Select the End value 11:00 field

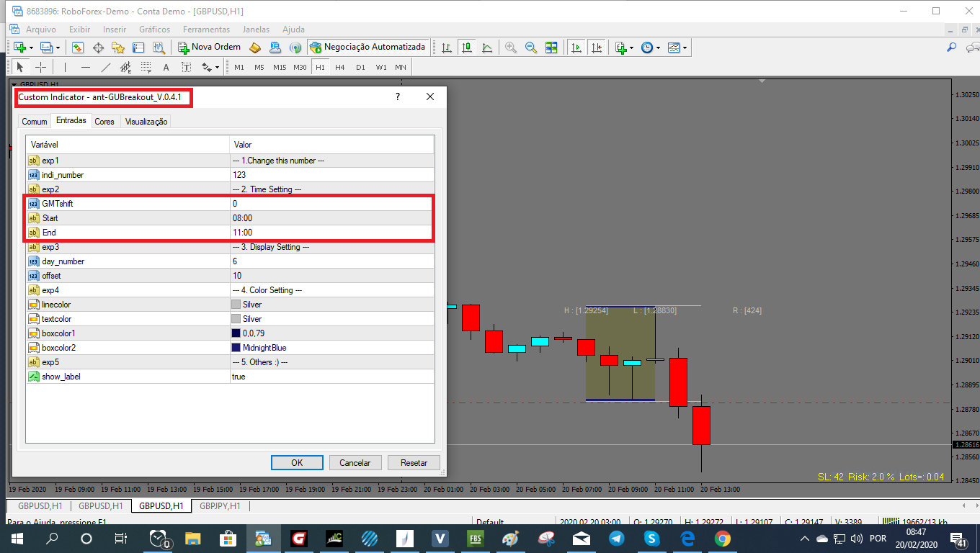tap(331, 233)
